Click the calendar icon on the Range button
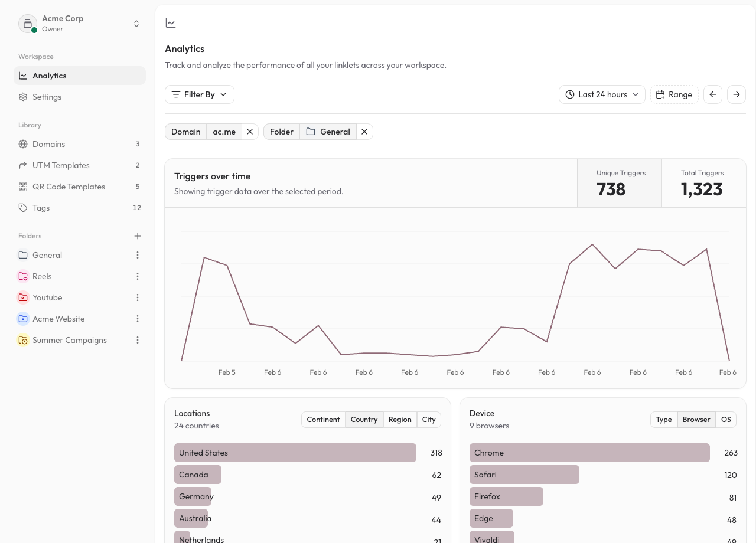This screenshot has height=543, width=756. pyautogui.click(x=661, y=94)
